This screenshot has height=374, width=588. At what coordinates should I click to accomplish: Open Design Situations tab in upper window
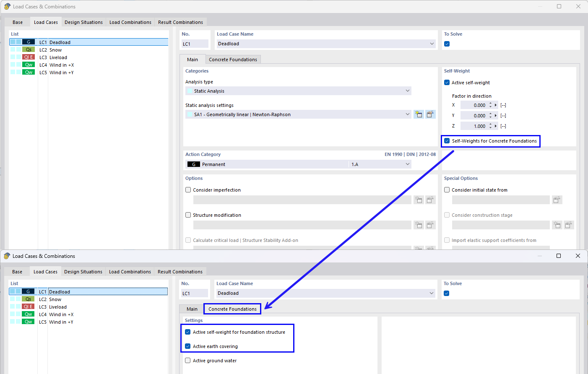pos(83,22)
